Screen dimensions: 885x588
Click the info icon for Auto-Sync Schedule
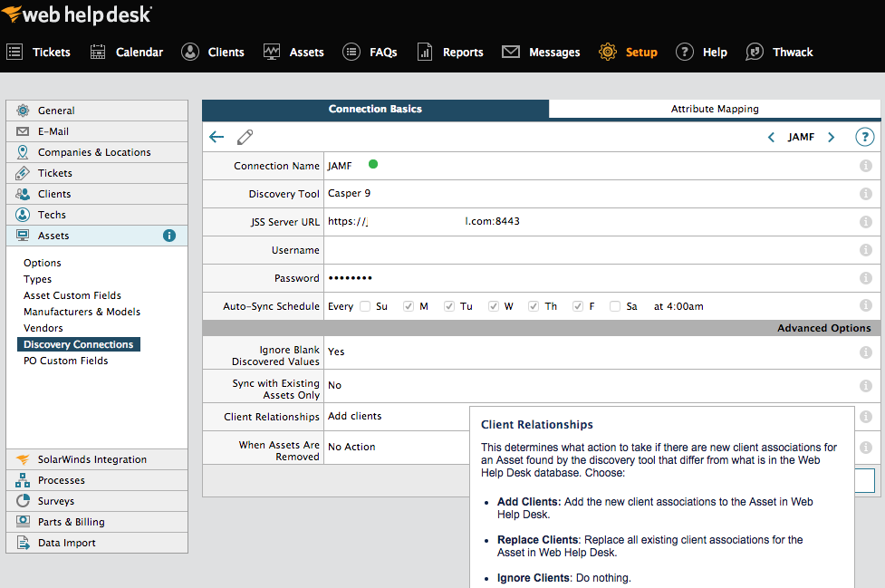coord(866,305)
